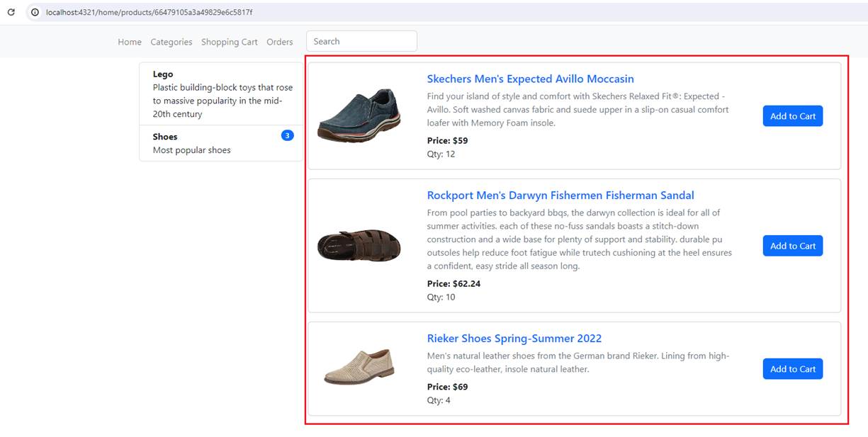Image resolution: width=868 pixels, height=437 pixels.
Task: Click the Rockport brown sandal image
Action: click(x=359, y=246)
